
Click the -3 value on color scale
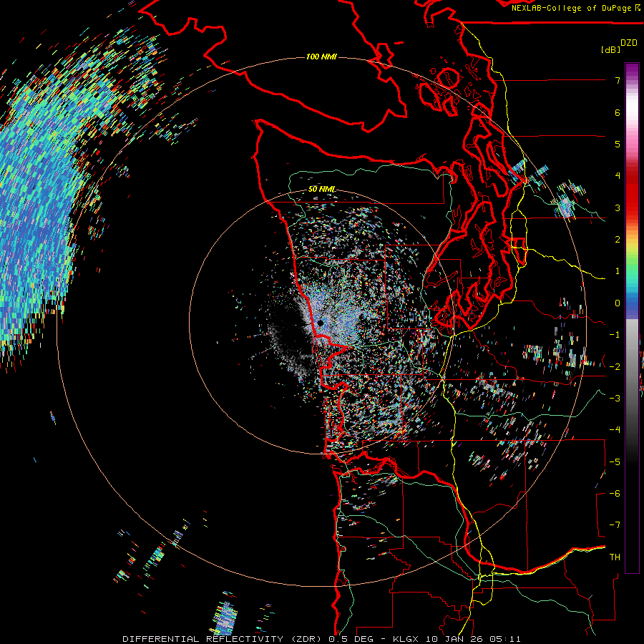[615, 399]
